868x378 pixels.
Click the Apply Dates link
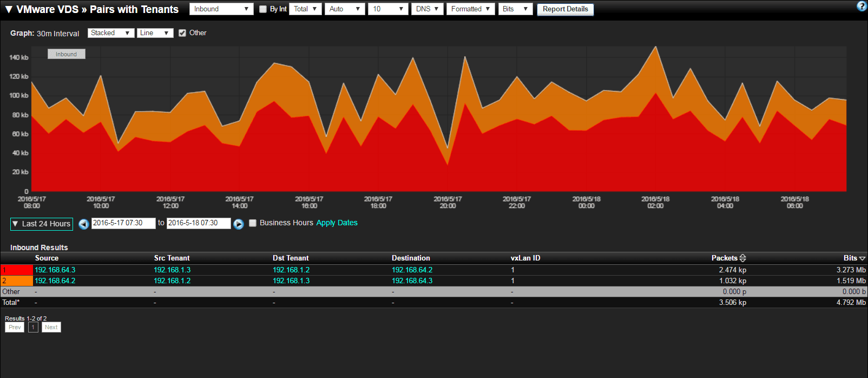pos(337,223)
